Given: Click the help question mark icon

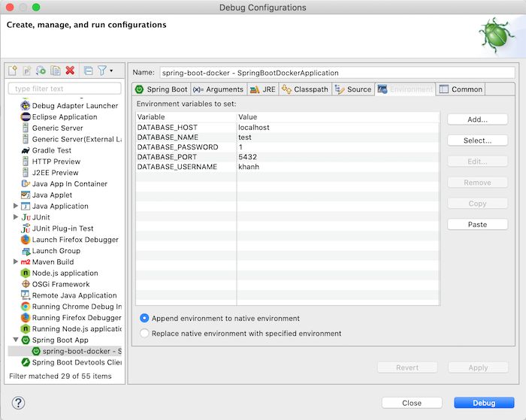Looking at the screenshot, I should [19, 403].
